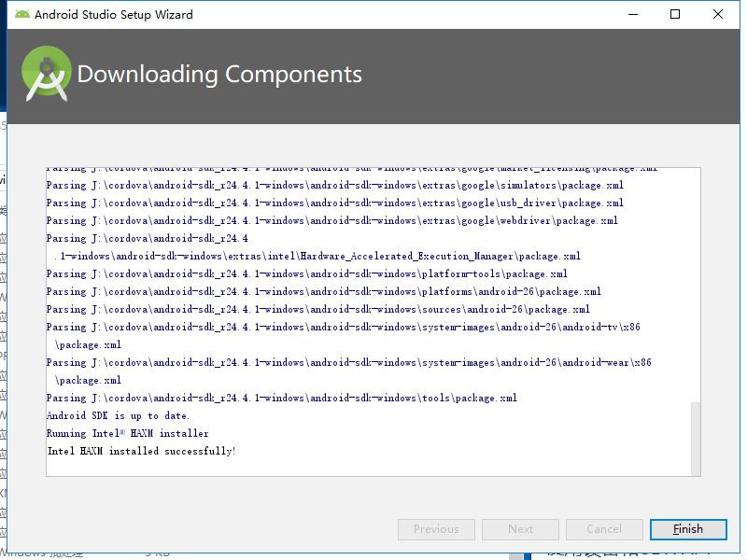Click the log line with android-wear\x86 path
The width and height of the screenshot is (747, 560).
348,371
